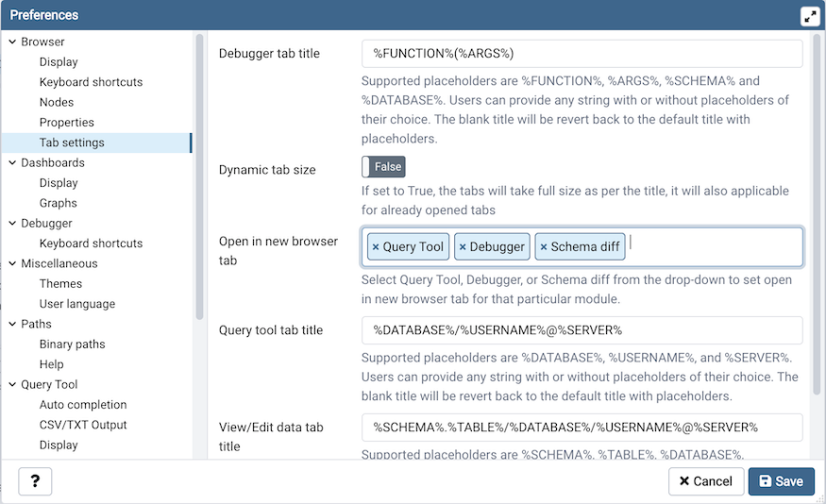
Task: Select Display under Dashboards
Action: pyautogui.click(x=59, y=183)
